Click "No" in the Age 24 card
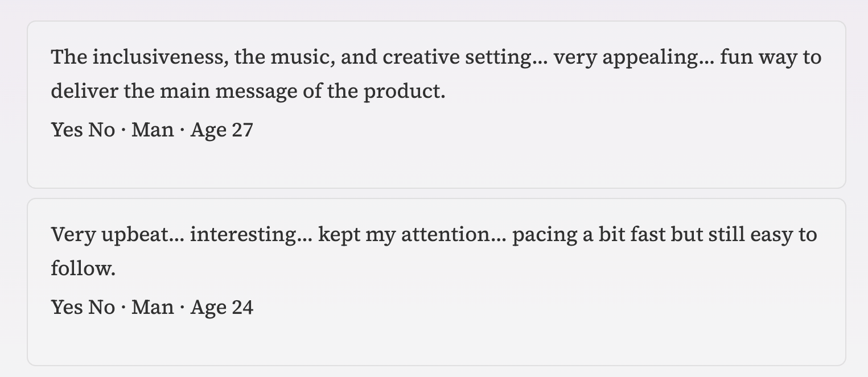Image resolution: width=868 pixels, height=377 pixels. point(101,308)
